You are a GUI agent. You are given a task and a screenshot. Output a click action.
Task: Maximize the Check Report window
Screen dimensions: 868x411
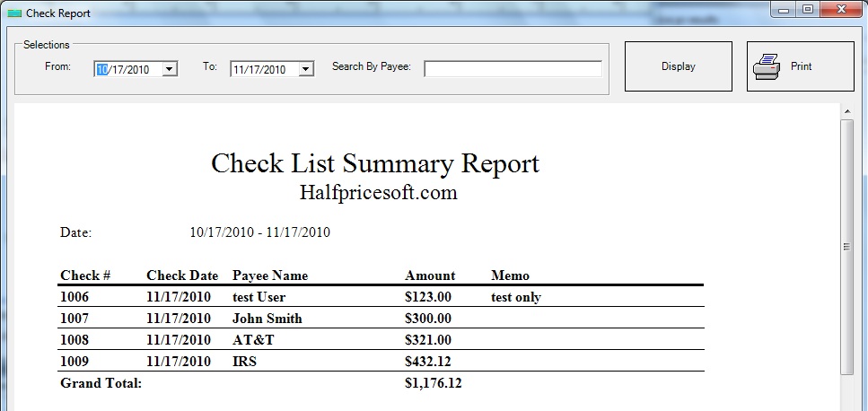click(808, 10)
